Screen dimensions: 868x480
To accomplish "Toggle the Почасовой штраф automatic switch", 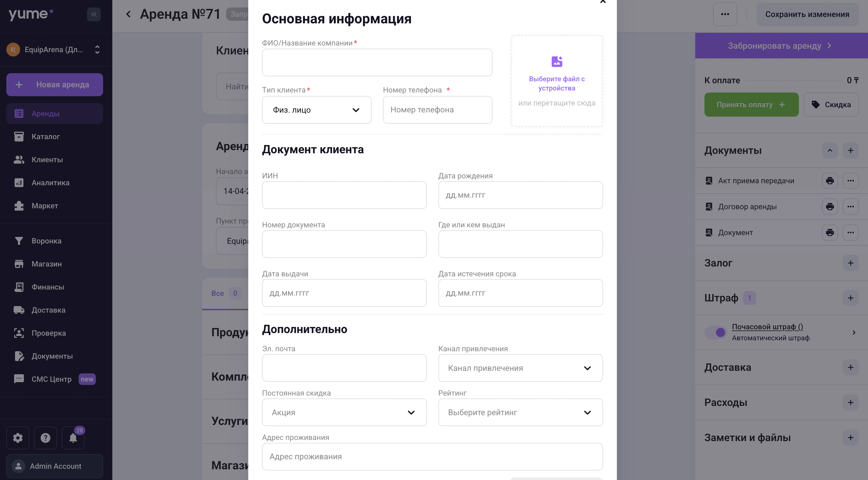I will (x=716, y=332).
